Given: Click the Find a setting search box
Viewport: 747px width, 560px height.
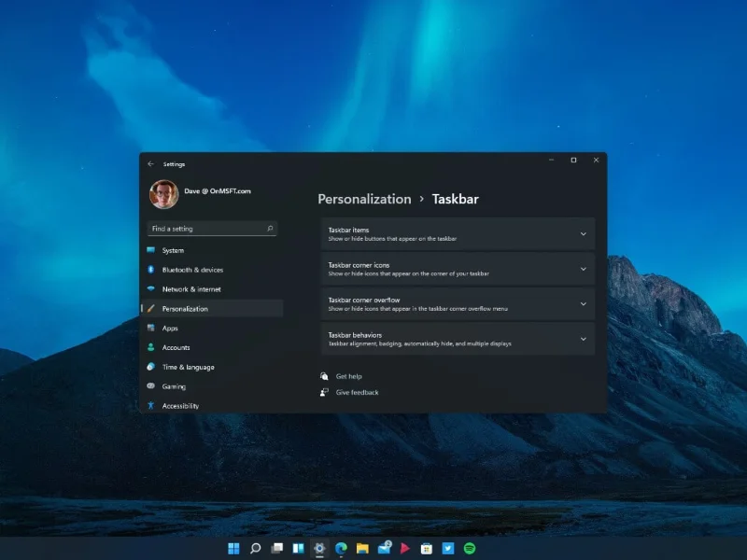Looking at the screenshot, I should pyautogui.click(x=211, y=228).
